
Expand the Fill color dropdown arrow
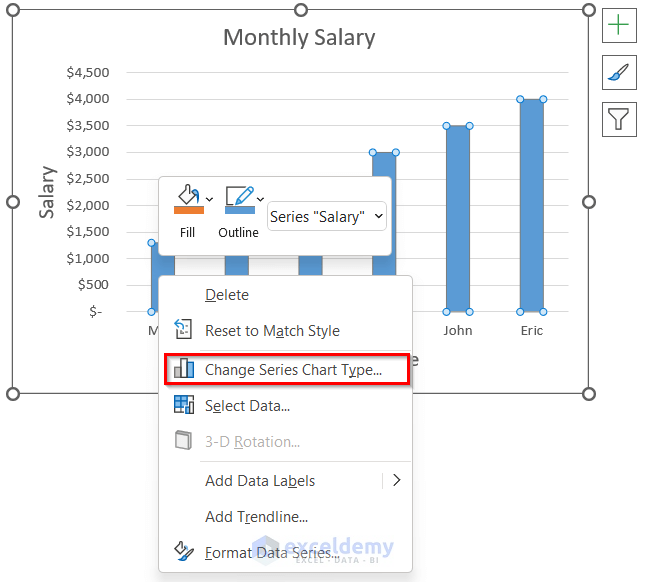(210, 200)
